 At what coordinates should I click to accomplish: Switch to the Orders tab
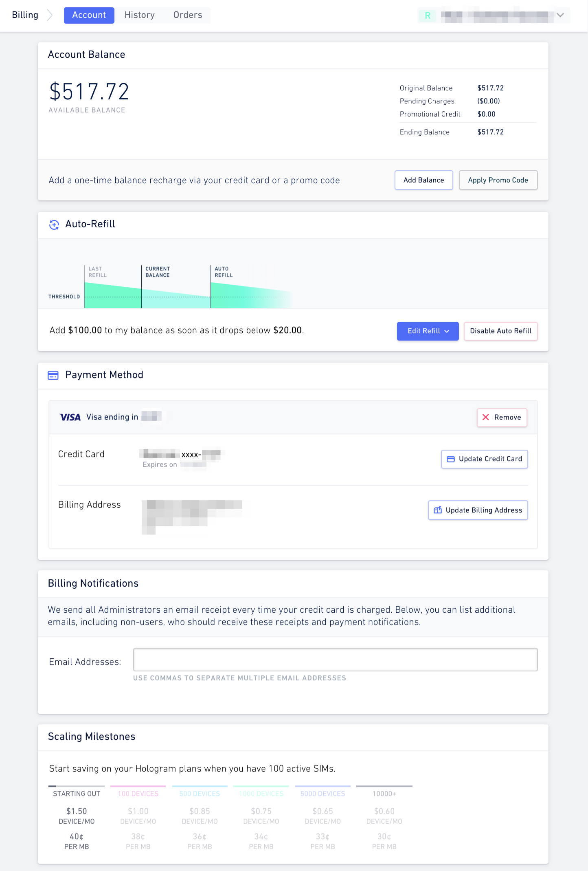188,15
